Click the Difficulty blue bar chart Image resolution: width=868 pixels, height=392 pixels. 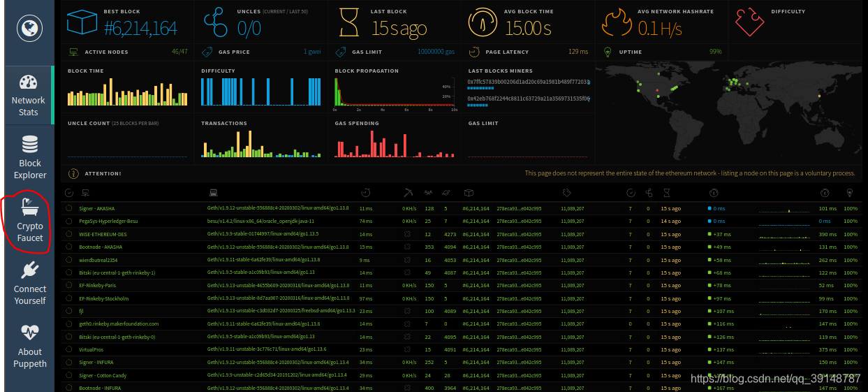[262, 92]
